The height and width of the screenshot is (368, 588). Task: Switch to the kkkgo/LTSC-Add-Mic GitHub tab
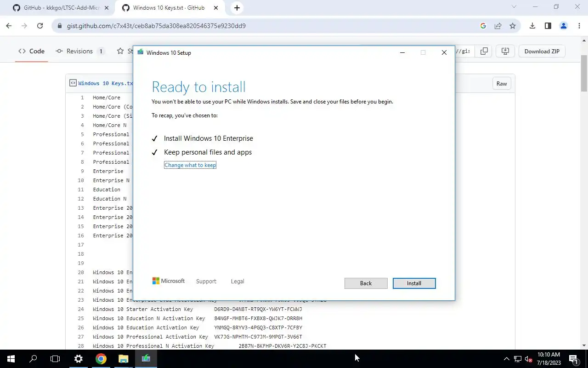pos(62,8)
